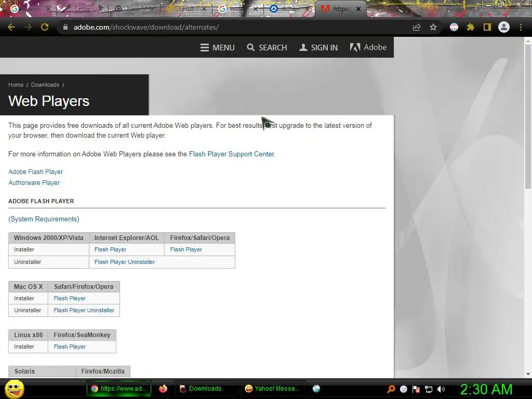Image resolution: width=532 pixels, height=399 pixels.
Task: Jump to Adobe Flash Player section link
Action: tap(36, 171)
